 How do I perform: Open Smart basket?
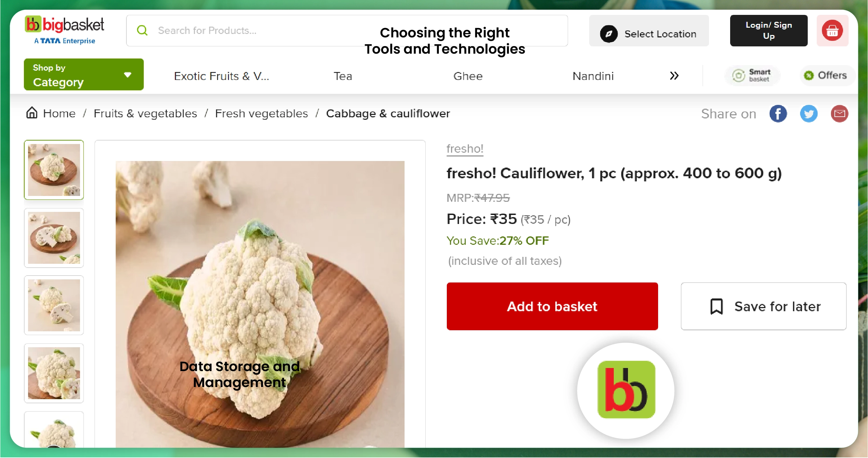[x=752, y=75]
